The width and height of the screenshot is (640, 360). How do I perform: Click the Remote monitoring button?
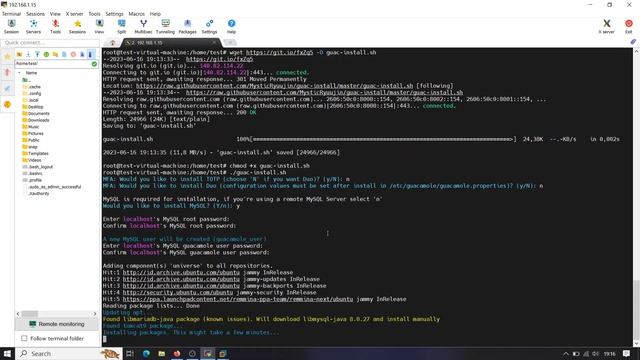coord(57,324)
